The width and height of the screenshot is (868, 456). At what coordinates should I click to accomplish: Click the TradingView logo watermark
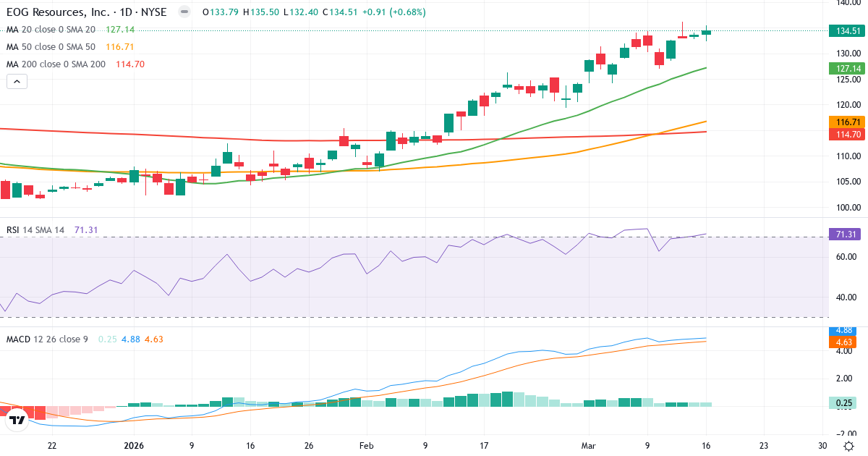(16, 418)
